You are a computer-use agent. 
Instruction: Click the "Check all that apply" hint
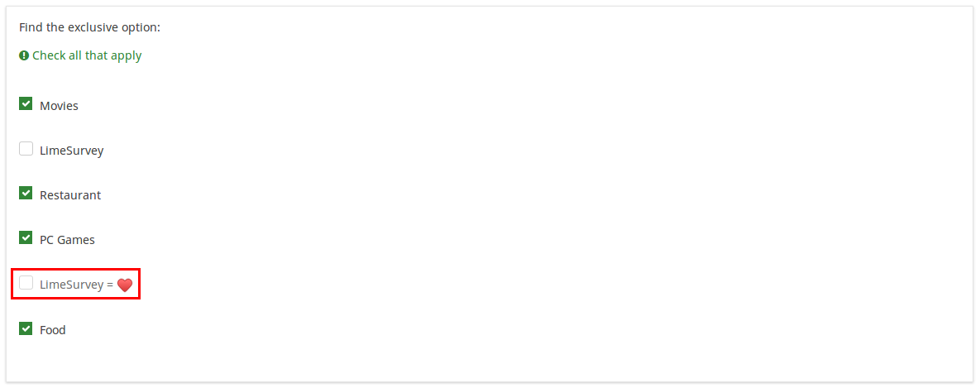[87, 55]
